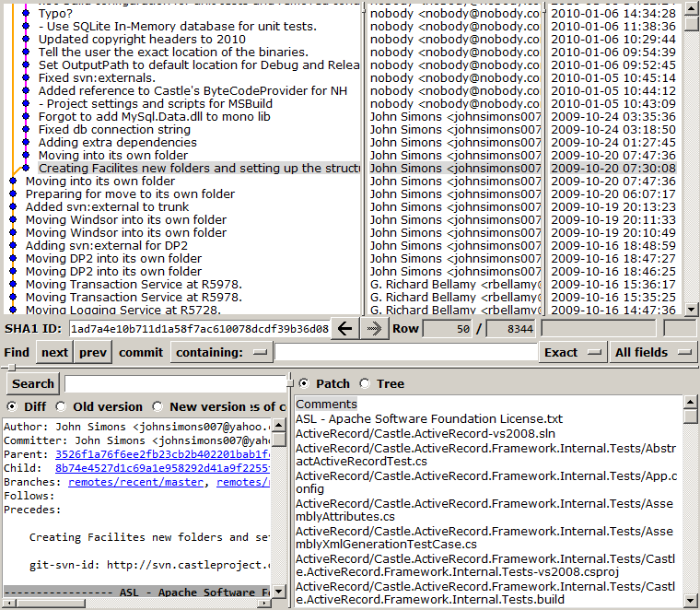This screenshot has width=700, height=610.
Task: Go forward with the right arrow button
Action: [374, 329]
